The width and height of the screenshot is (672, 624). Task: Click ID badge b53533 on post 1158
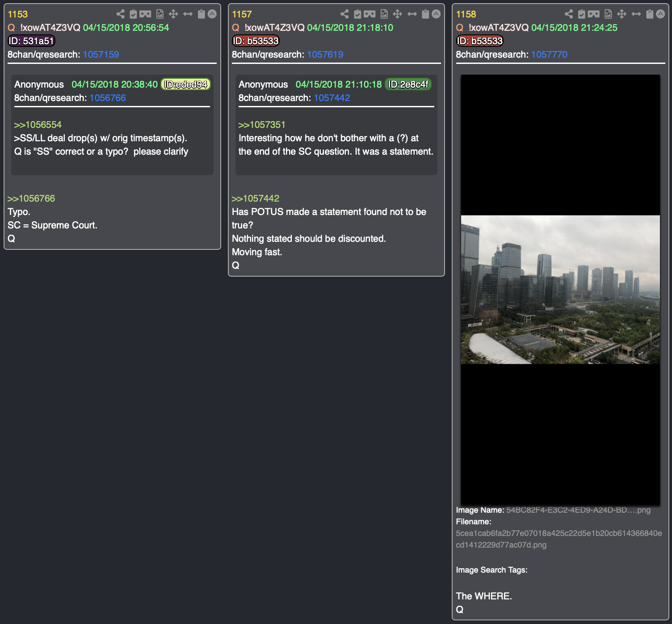480,41
